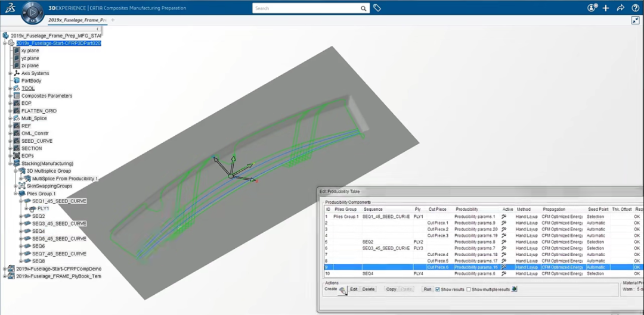Open the compass play button
644x315 pixels.
[32, 13]
